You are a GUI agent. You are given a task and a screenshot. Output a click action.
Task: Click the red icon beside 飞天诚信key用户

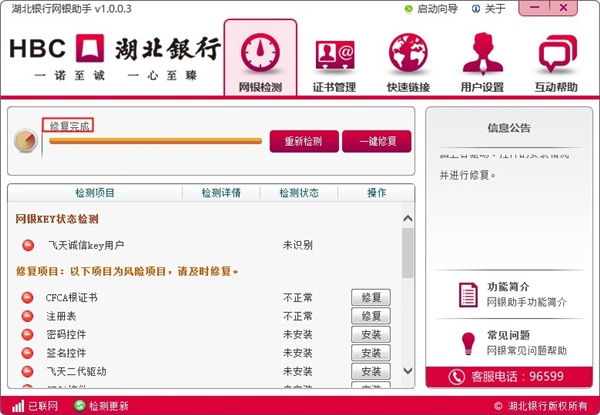click(28, 245)
